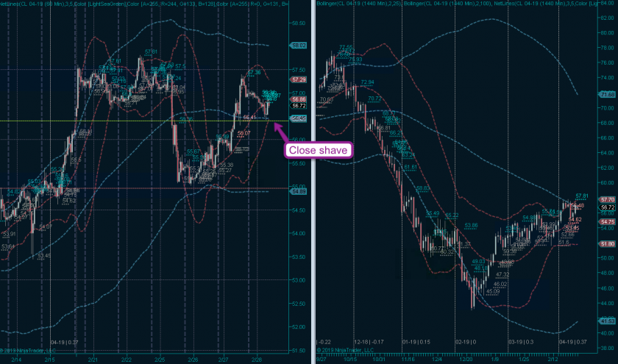Click the 1/25 date label on daily time axis
618x364 pixels.
(524, 360)
